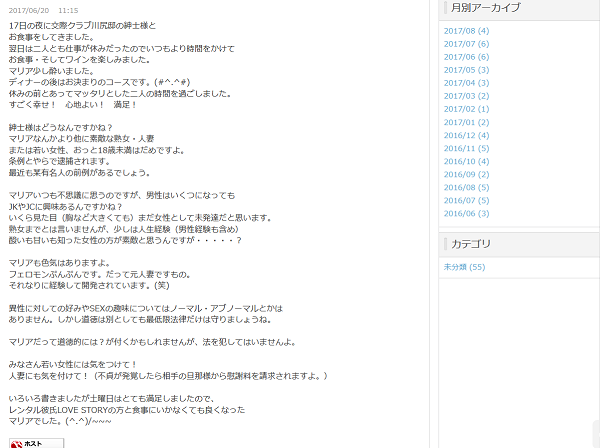Go to 2016/10 archived posts
The height and width of the screenshot is (448, 600).
point(466,161)
